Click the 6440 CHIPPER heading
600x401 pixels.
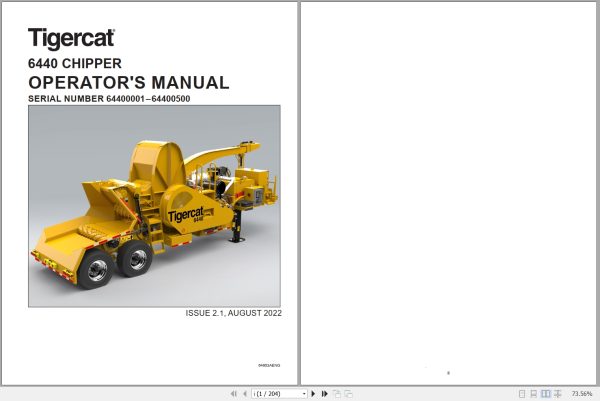pyautogui.click(x=75, y=63)
